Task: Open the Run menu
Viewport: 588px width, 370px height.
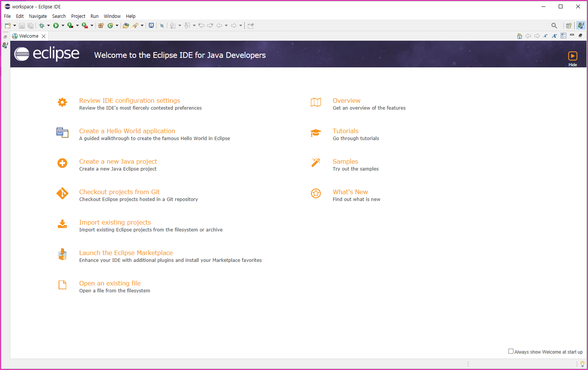Action: point(94,16)
